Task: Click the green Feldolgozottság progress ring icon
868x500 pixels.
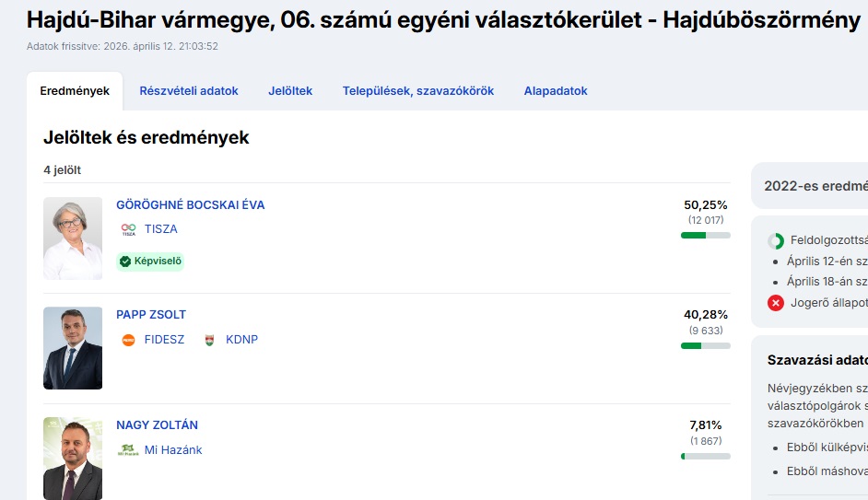Action: coord(776,241)
